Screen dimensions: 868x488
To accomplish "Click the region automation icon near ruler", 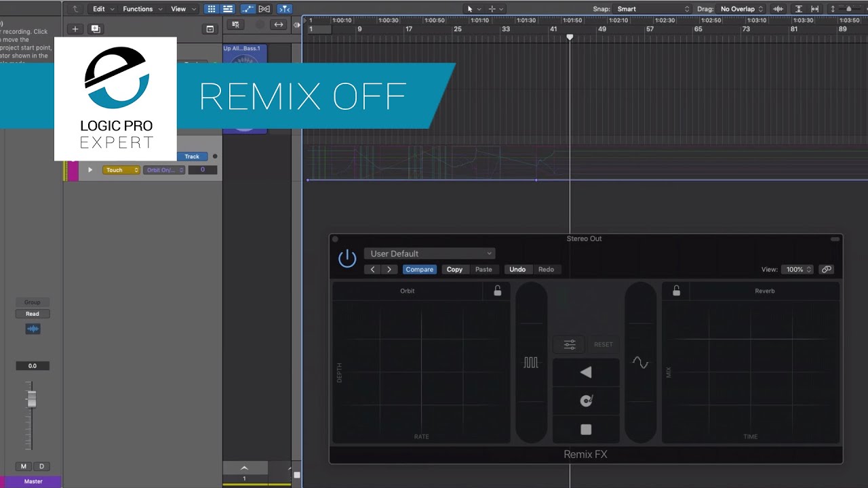I will click(x=235, y=24).
